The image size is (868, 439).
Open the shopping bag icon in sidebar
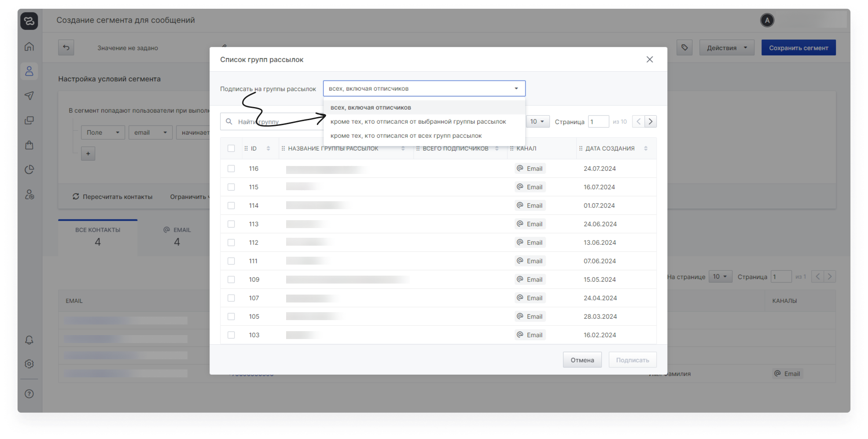29,145
